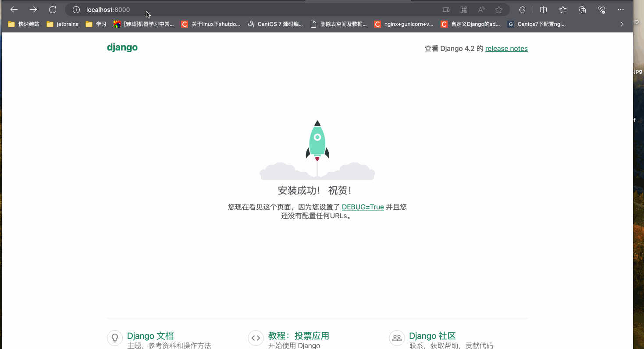Viewport: 644px width, 349px height.
Task: Open the 教程：投票应用 link
Action: (x=299, y=336)
